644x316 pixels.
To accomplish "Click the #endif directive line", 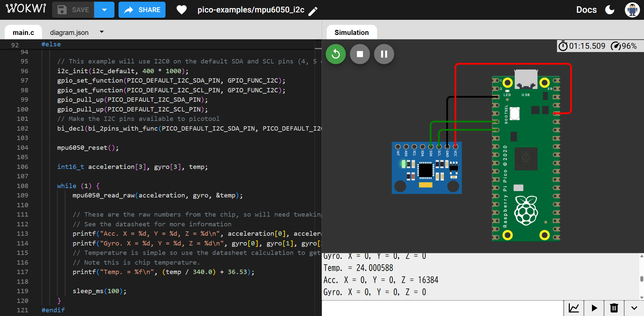I will [x=53, y=310].
